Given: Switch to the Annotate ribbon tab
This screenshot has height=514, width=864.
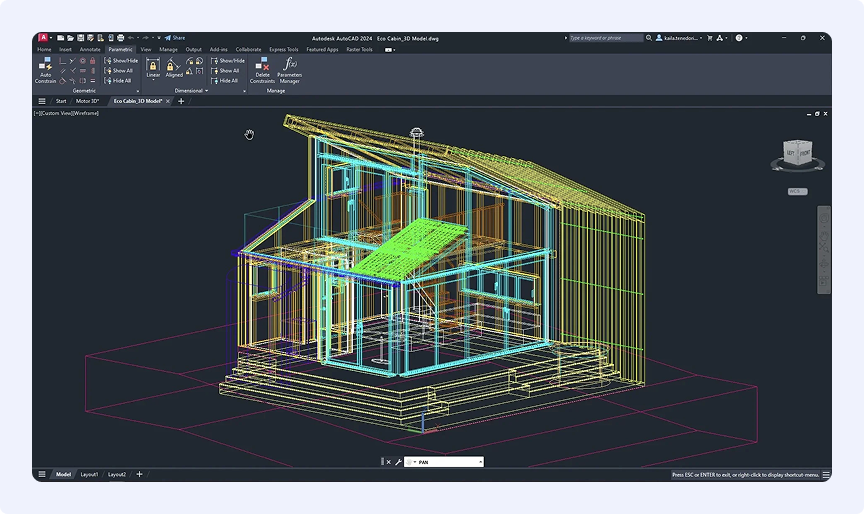Looking at the screenshot, I should pyautogui.click(x=90, y=49).
